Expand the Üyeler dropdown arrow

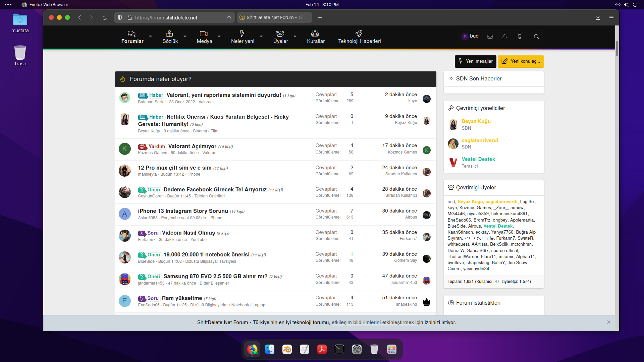point(295,37)
